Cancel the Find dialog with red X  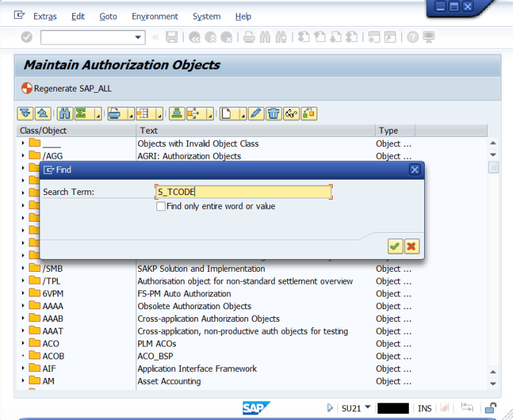(411, 246)
